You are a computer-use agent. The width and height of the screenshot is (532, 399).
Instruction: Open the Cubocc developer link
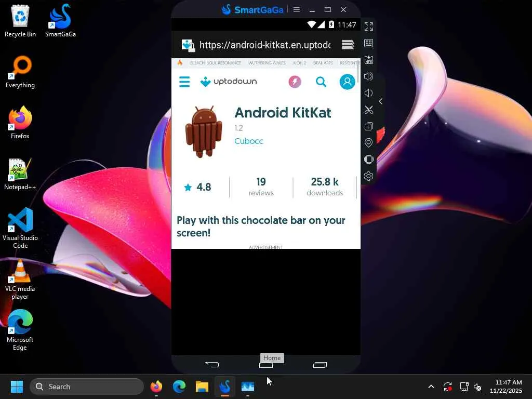tap(249, 141)
